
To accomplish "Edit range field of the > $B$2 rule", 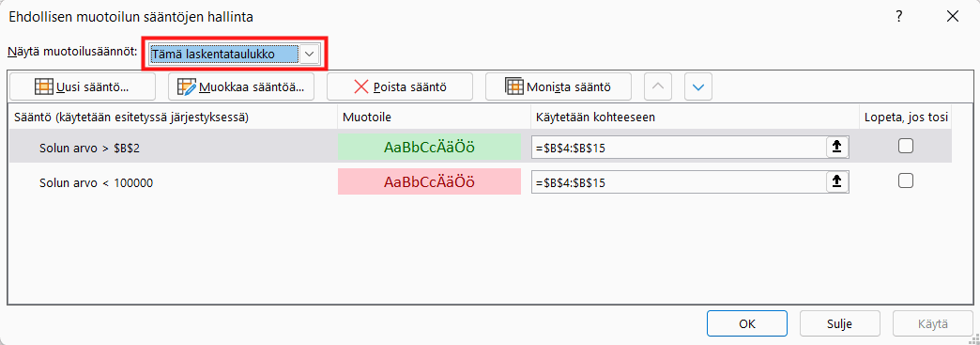I will 679,148.
